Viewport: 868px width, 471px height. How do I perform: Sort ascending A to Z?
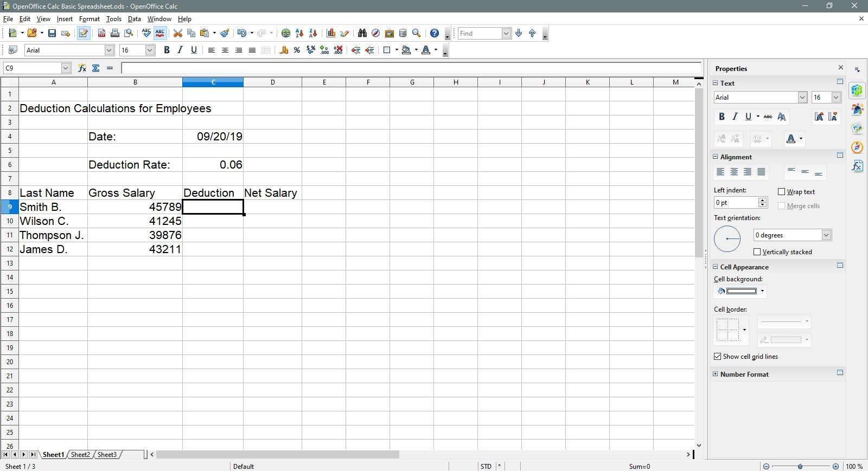(299, 33)
